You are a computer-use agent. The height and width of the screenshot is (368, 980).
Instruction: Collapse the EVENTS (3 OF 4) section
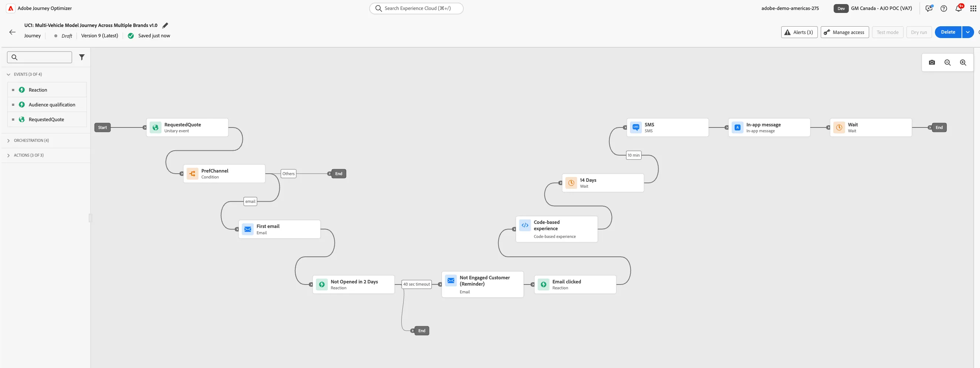[x=8, y=75]
